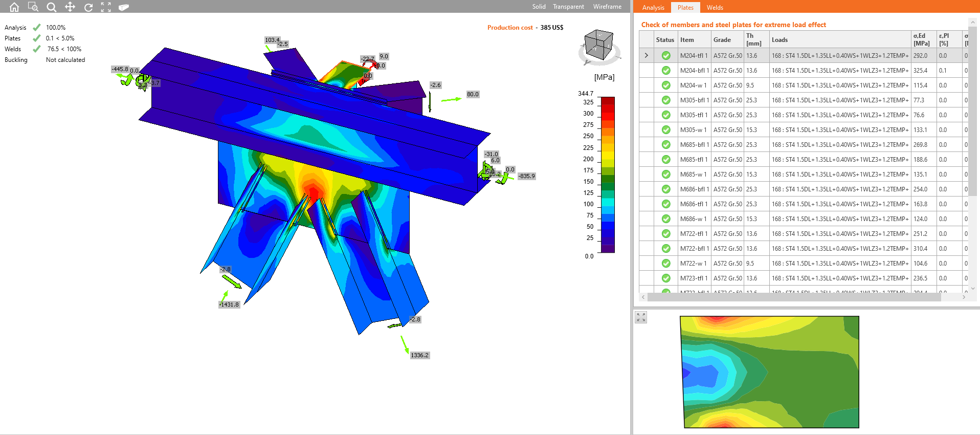
Task: Click the rotate view icon
Action: (88, 7)
